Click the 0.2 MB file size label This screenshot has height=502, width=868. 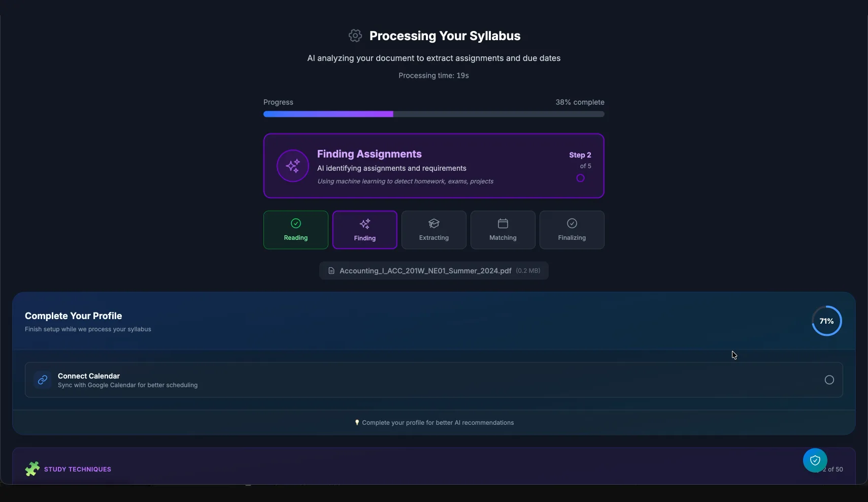pyautogui.click(x=528, y=271)
